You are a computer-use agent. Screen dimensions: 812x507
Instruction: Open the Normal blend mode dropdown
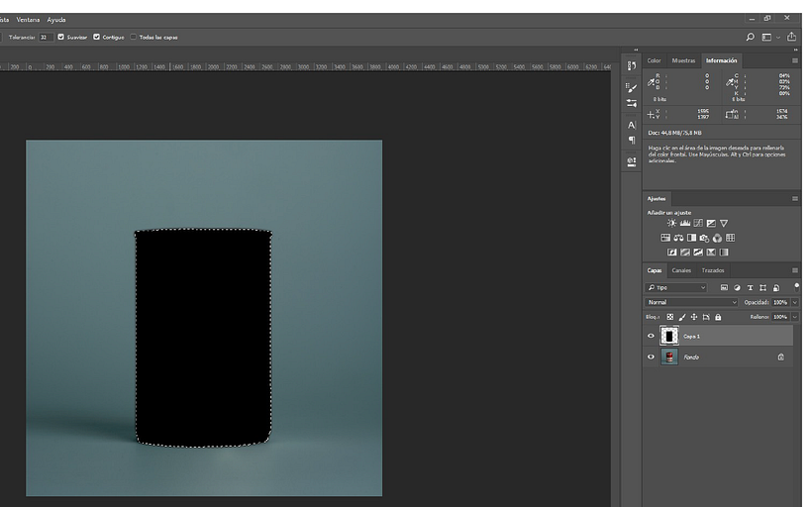click(x=692, y=302)
